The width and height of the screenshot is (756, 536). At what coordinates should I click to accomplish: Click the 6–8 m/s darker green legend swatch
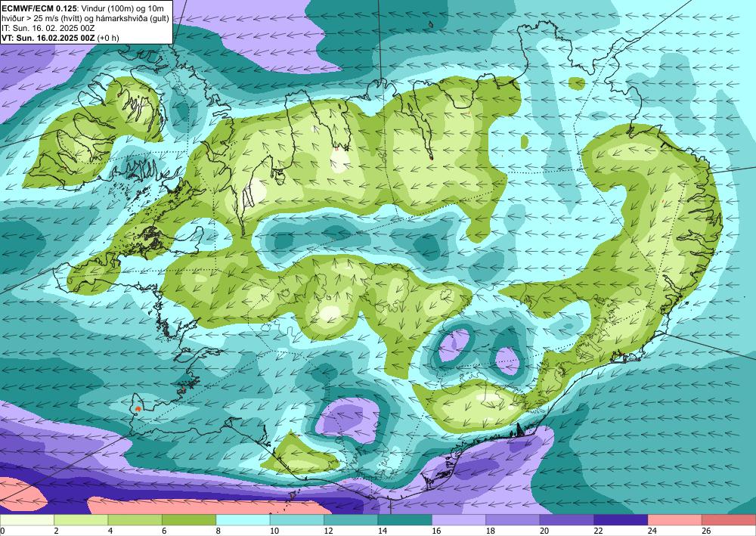coord(189,520)
